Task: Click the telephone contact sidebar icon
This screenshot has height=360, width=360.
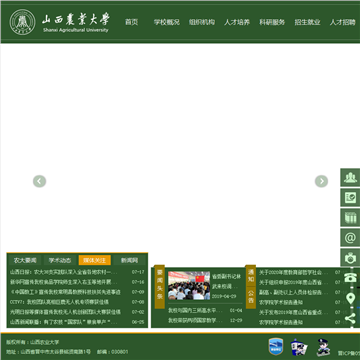Action: pyautogui.click(x=350, y=277)
